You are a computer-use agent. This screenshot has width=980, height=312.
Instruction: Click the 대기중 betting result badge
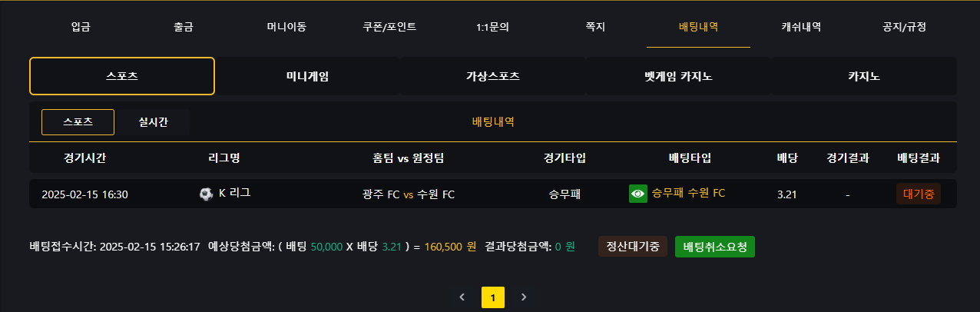pyautogui.click(x=918, y=194)
